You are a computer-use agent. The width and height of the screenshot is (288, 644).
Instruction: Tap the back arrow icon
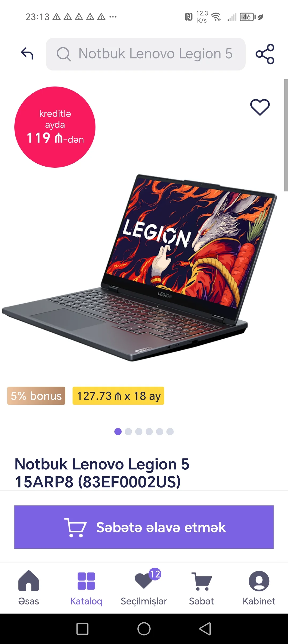pos(27,54)
